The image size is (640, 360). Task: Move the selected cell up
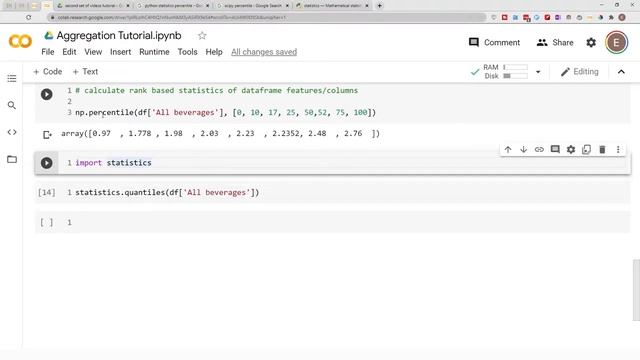coord(508,149)
